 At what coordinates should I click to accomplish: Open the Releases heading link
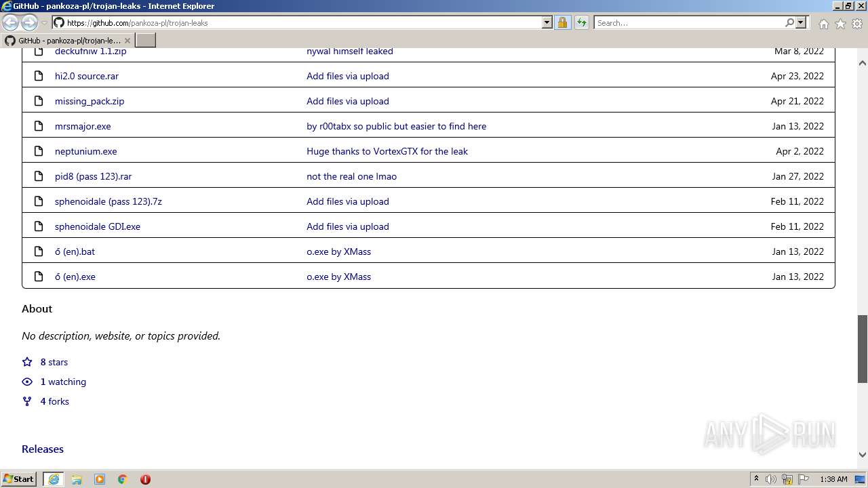pos(43,449)
